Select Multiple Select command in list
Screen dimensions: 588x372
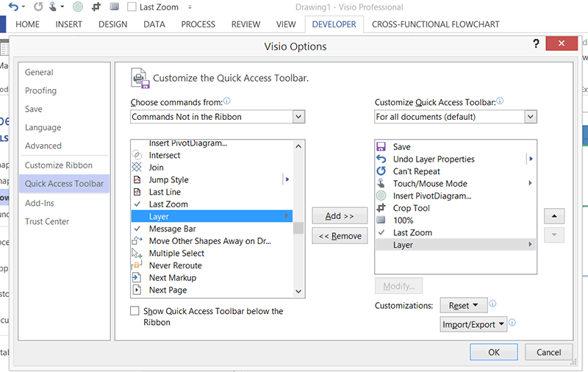(212, 253)
